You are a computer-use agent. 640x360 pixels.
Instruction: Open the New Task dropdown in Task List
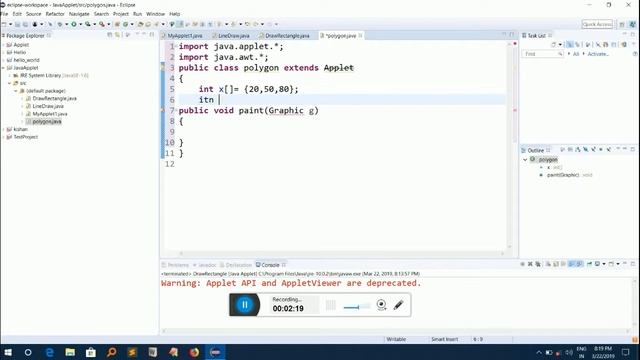click(x=560, y=44)
